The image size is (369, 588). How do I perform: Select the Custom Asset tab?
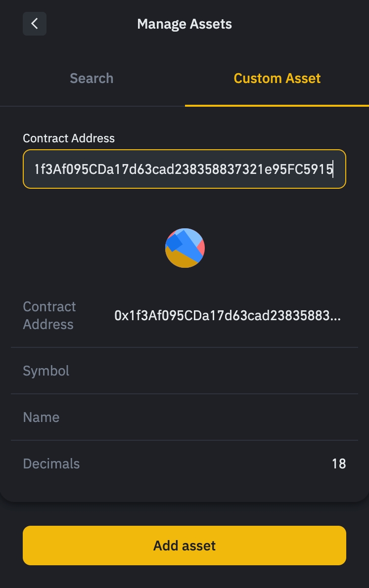pos(277,78)
